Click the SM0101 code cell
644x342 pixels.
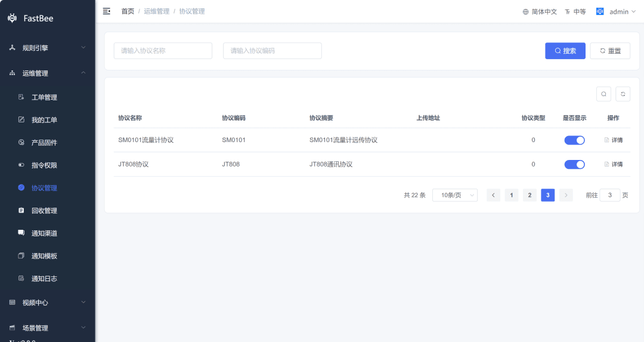[x=234, y=140]
